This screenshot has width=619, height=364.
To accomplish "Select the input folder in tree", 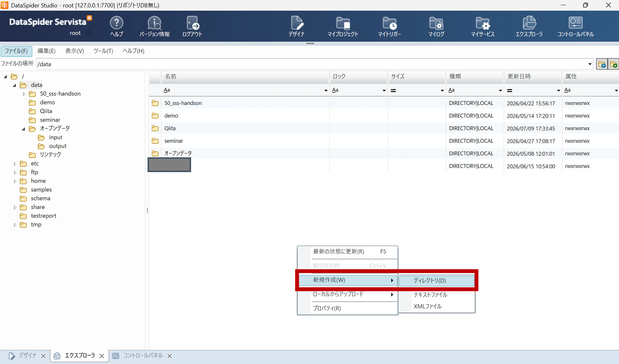I will point(56,138).
